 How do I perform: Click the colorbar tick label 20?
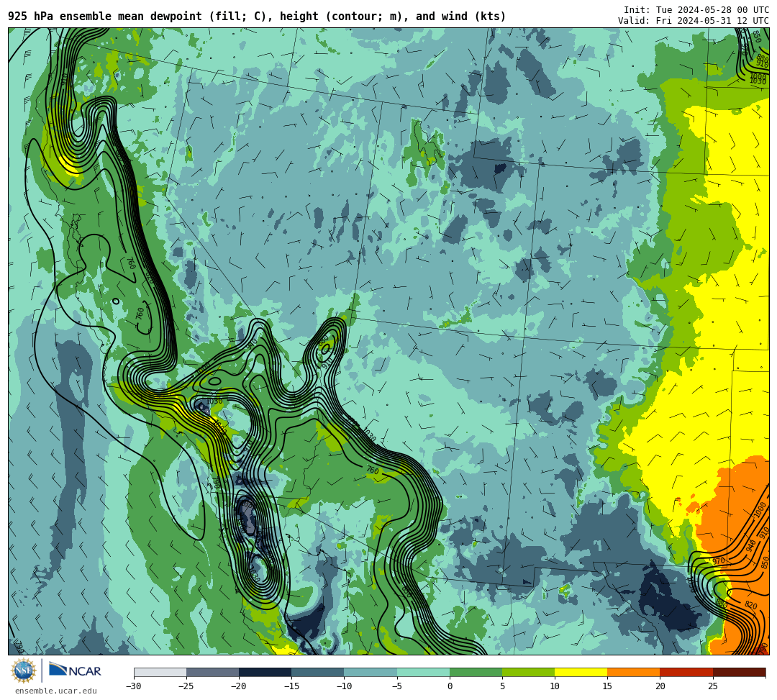click(x=660, y=686)
